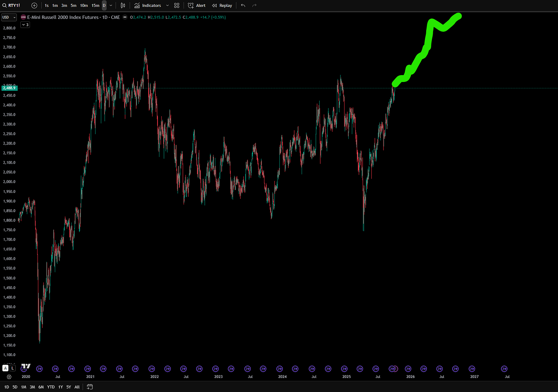
Task: Click the rollover marker above the 2024 label
Action: [x=279, y=369]
